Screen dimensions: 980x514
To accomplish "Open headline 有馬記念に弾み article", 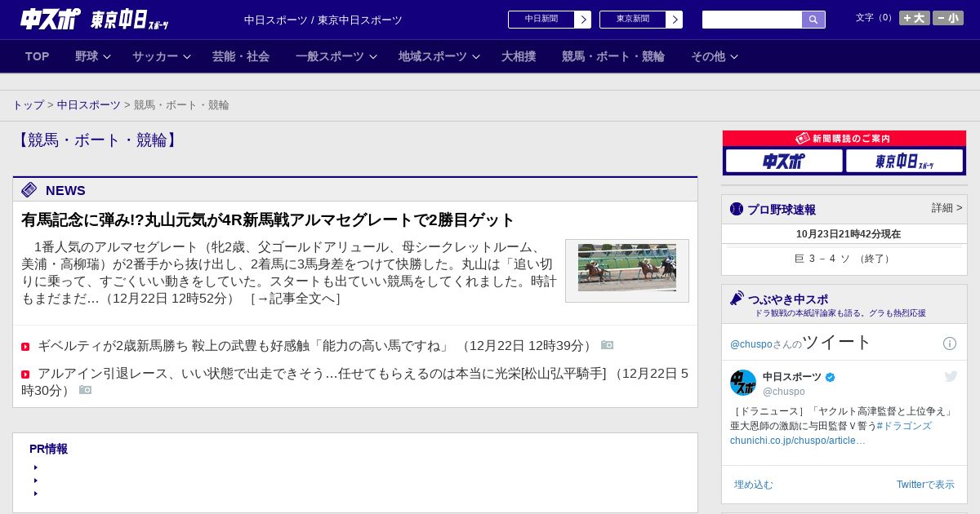I will click(x=269, y=220).
